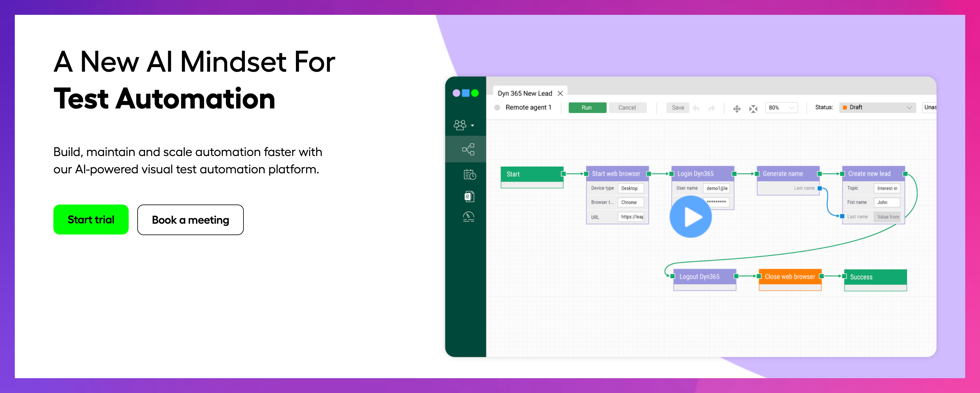Image resolution: width=980 pixels, height=393 pixels.
Task: Play the demo video
Action: [691, 217]
